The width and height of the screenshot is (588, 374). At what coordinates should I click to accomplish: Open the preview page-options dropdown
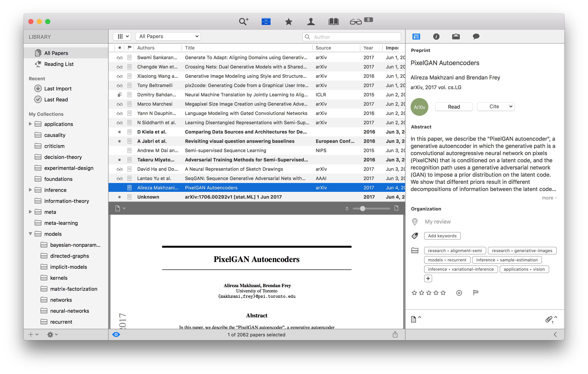click(x=120, y=208)
